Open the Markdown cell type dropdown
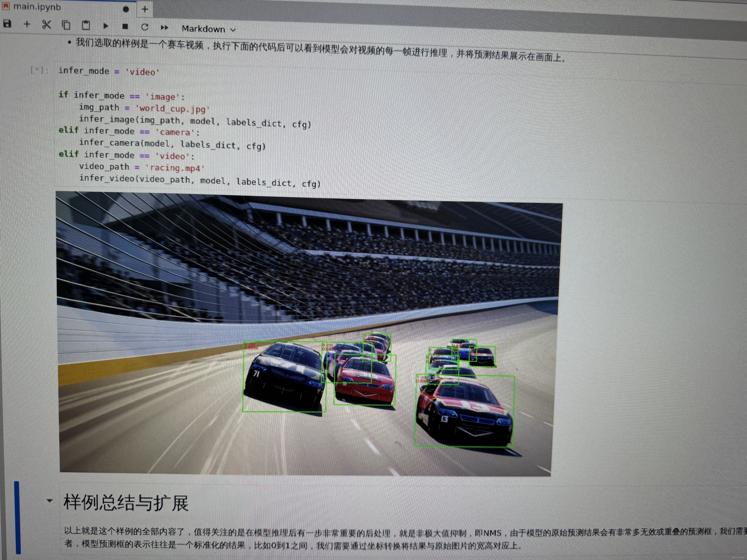This screenshot has height=560, width=747. (x=209, y=29)
